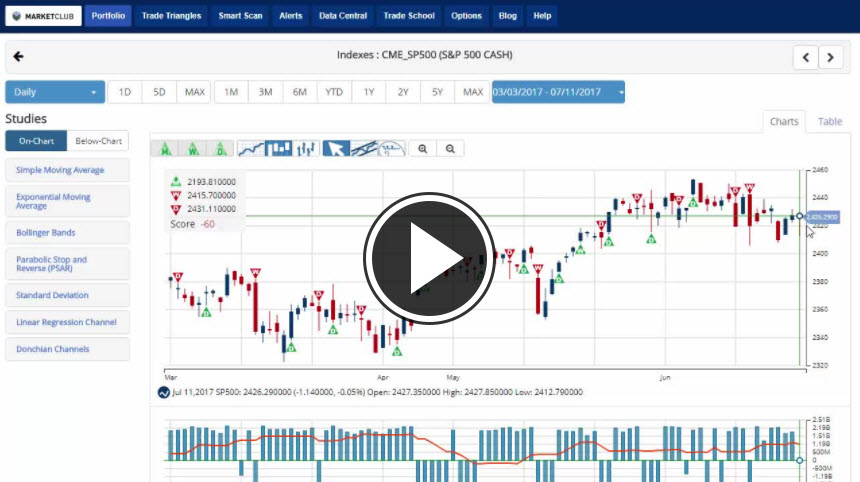Toggle the monthly Trade Triangle icon
The width and height of the screenshot is (860, 482).
point(164,148)
